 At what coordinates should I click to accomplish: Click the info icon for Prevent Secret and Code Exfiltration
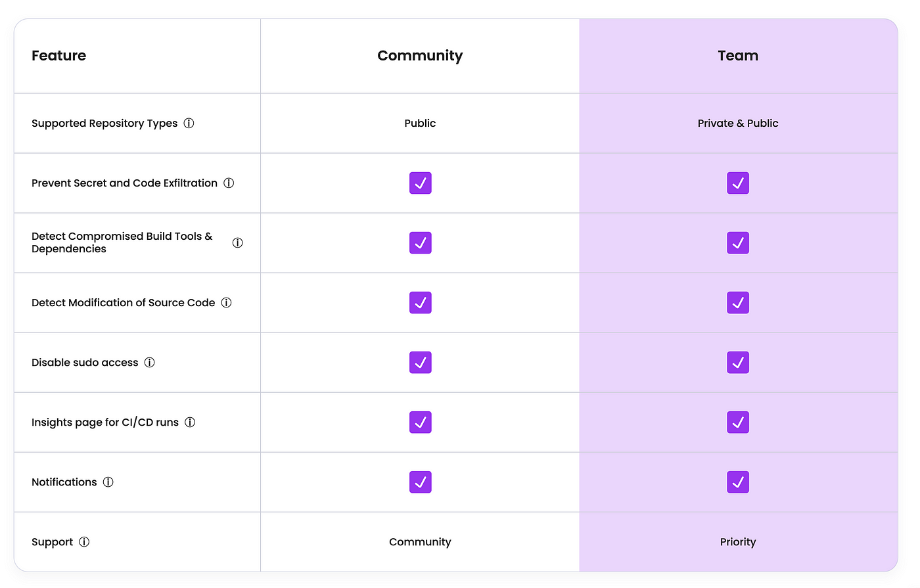pyautogui.click(x=228, y=183)
